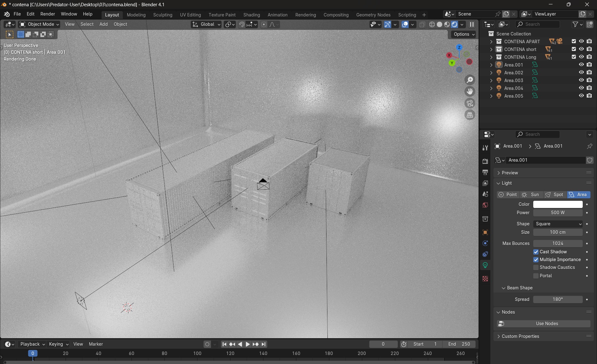This screenshot has height=364, width=597.
Task: Uncheck Cast Shadow option
Action: tap(536, 252)
